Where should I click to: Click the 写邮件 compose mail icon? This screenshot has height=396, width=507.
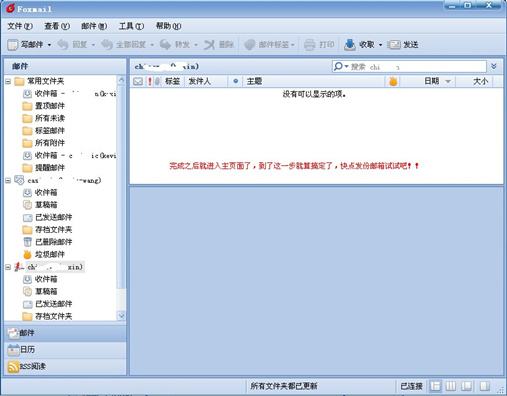[13, 45]
